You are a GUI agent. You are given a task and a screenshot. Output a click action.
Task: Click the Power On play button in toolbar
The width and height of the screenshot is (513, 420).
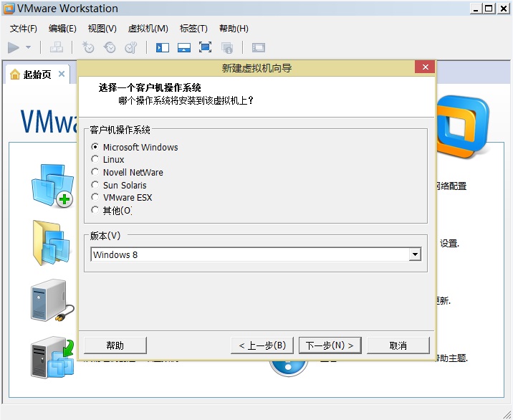pos(14,48)
